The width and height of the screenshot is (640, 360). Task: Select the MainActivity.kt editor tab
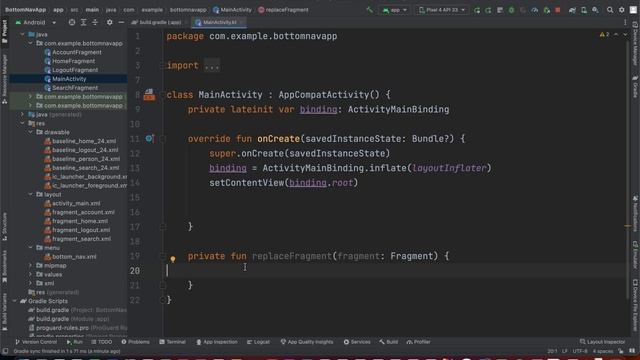coord(219,22)
